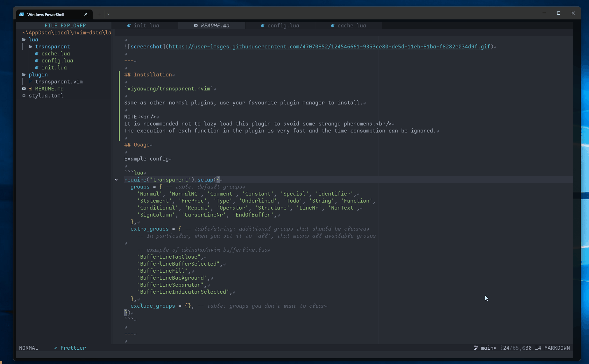This screenshot has width=589, height=364.
Task: Click the 'EndOfBuffer' string in groups
Action: pos(253,215)
